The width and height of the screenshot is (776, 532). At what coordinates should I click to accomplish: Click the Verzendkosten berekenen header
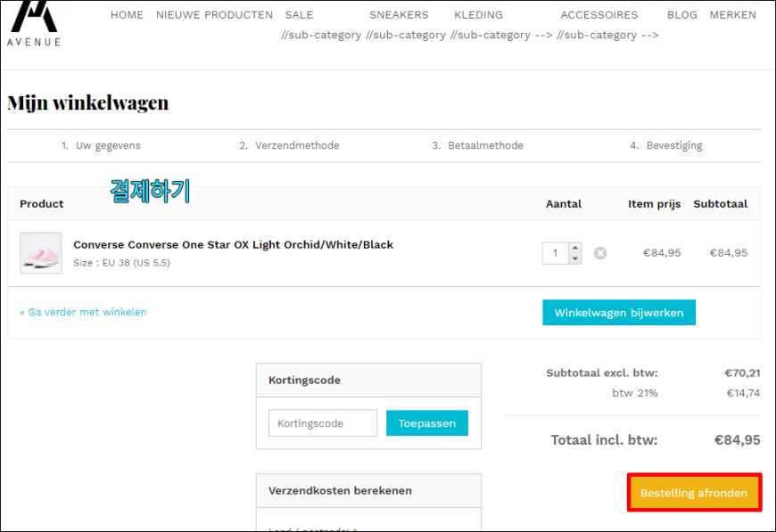pyautogui.click(x=368, y=490)
